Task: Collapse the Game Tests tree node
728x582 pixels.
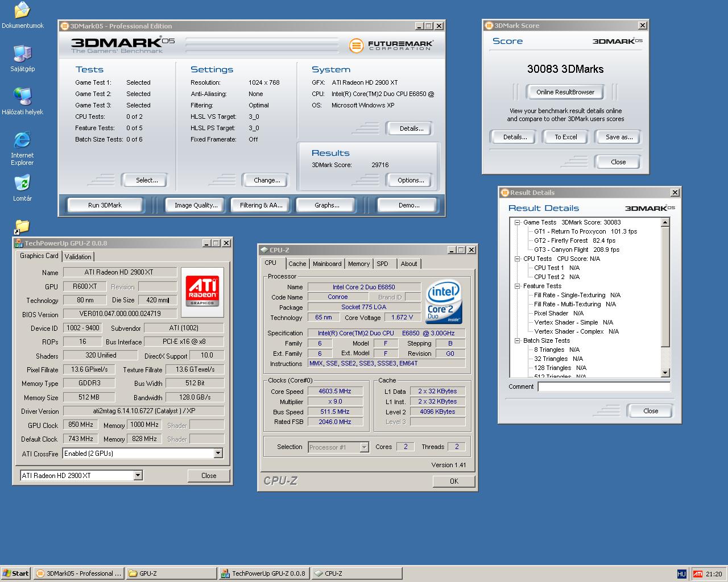Action: coord(518,222)
